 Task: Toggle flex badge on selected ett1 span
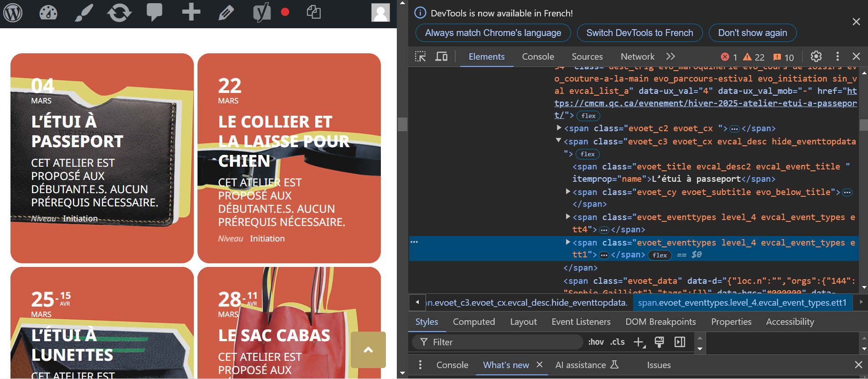660,255
